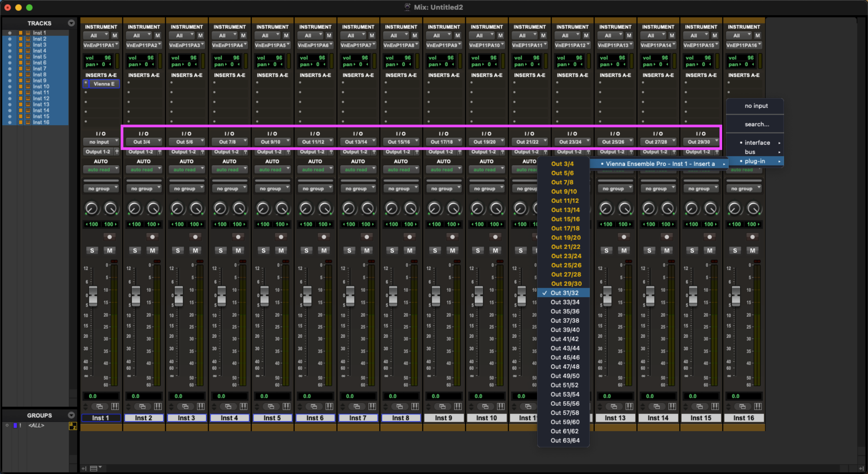868x474 pixels.
Task: Toggle show/hide dot for Inst 3 in Tracks list
Action: [10, 45]
